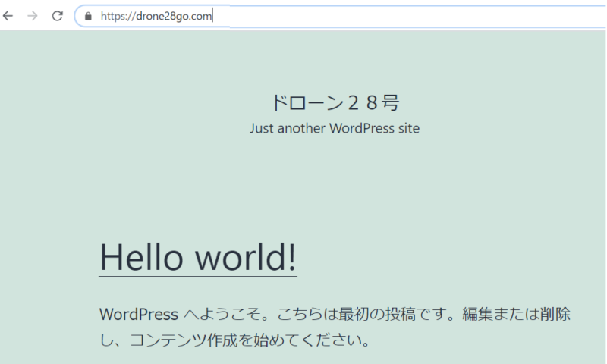The width and height of the screenshot is (607, 364).
Task: Select the paragraph beginning WordPress へようこそ
Action: [335, 327]
